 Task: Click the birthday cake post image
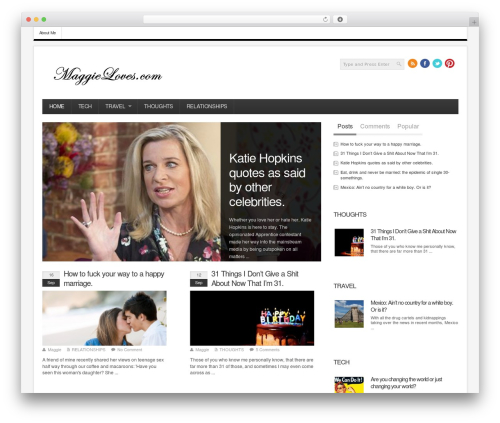tap(252, 318)
